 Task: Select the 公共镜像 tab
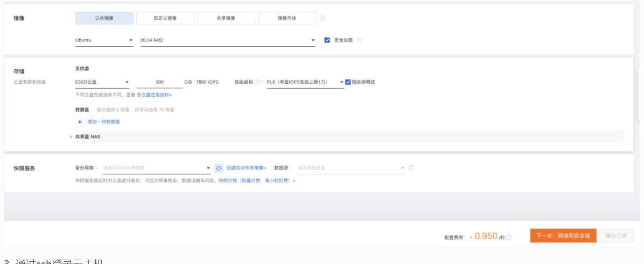104,18
